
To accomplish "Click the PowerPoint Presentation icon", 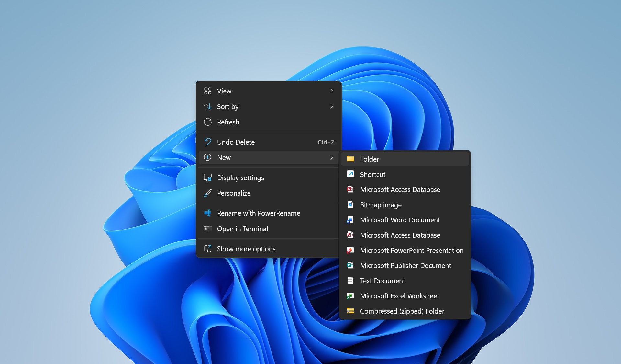I will (x=350, y=250).
